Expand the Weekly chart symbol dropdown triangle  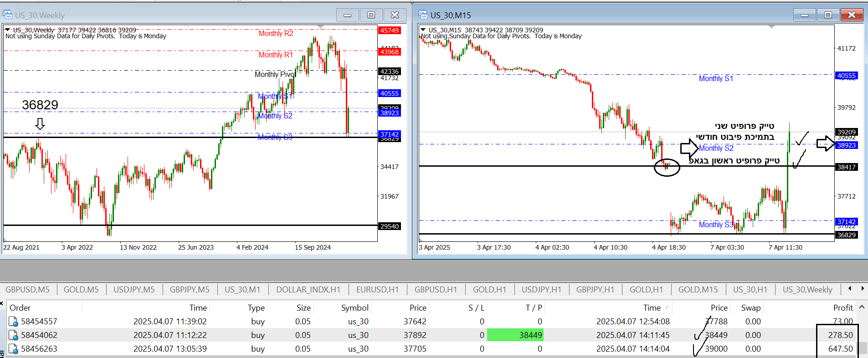tap(8, 30)
